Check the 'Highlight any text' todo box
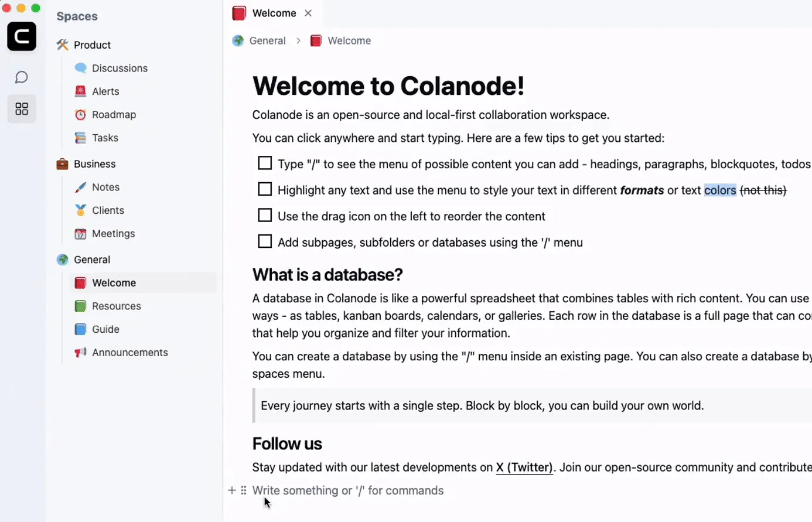812x522 pixels. pyautogui.click(x=265, y=189)
